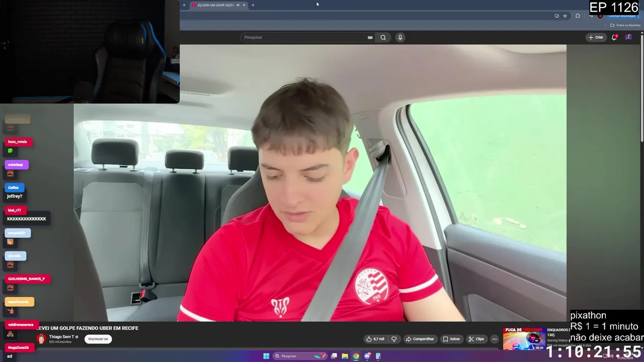Open the Fuga de Mercedes recommended thumbnail
The width and height of the screenshot is (644, 362).
tap(524, 338)
